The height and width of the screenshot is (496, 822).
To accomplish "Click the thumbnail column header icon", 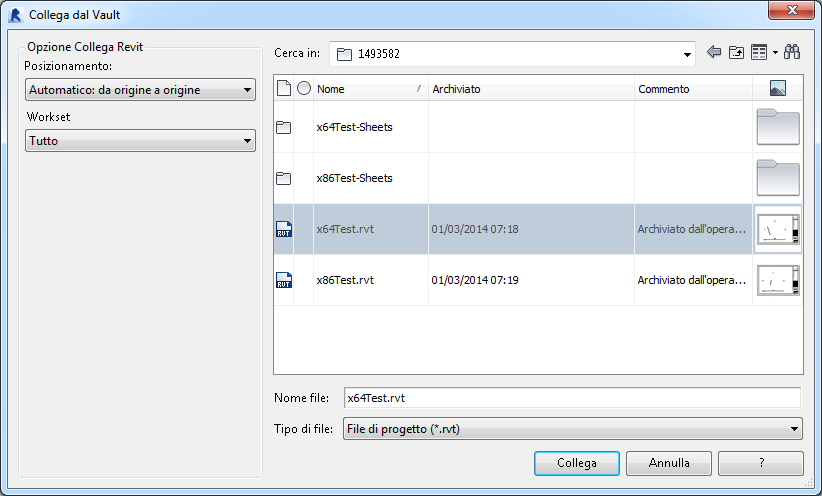I will coord(777,88).
